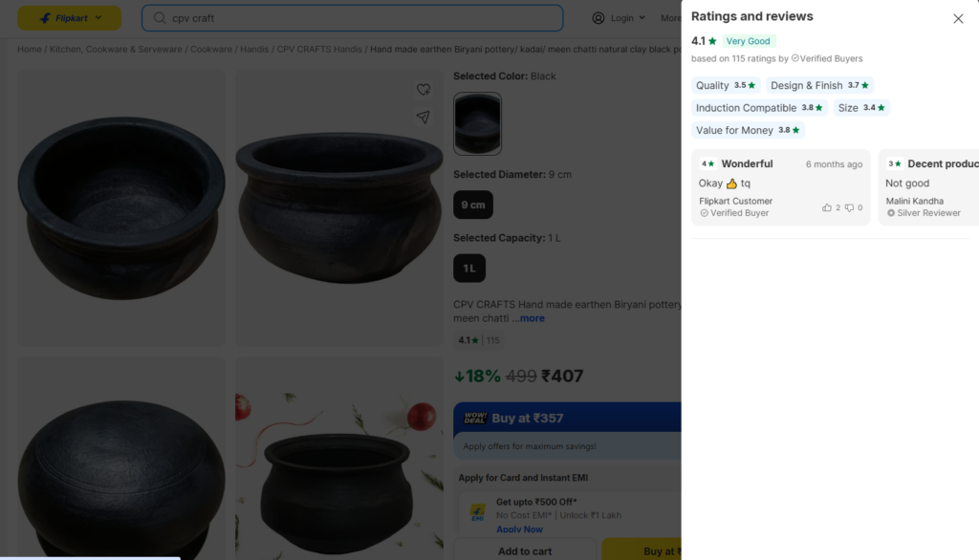Click the Login account icon
This screenshot has height=560, width=979.
click(x=598, y=18)
